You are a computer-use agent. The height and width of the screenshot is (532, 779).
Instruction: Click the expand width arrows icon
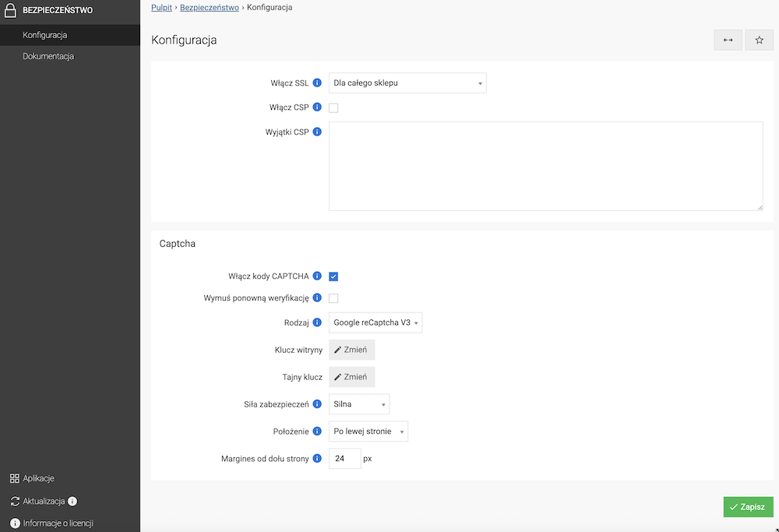(x=728, y=41)
